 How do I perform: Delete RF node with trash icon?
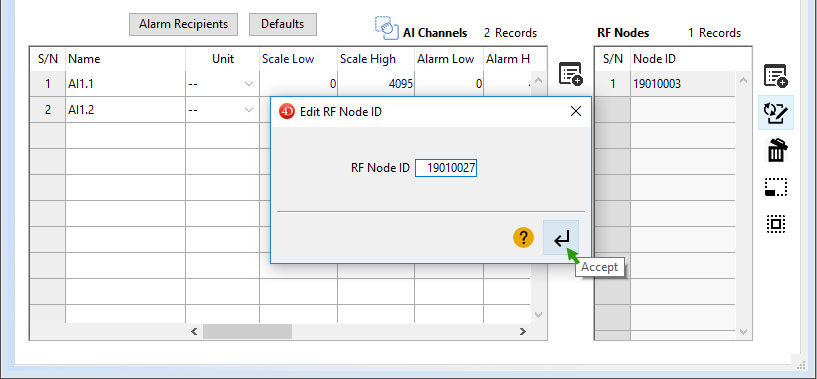(776, 150)
